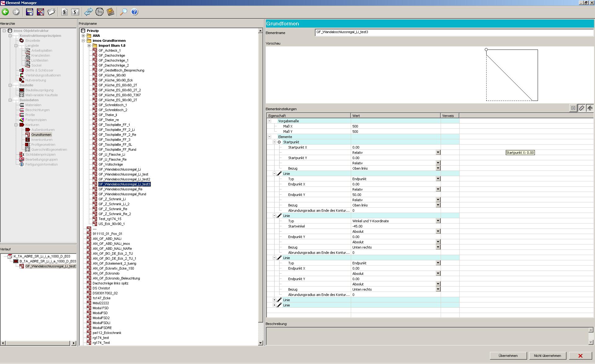Screen dimensions: 595x364
Task: Select Dachschräge links spitz entry
Action: 110,283
